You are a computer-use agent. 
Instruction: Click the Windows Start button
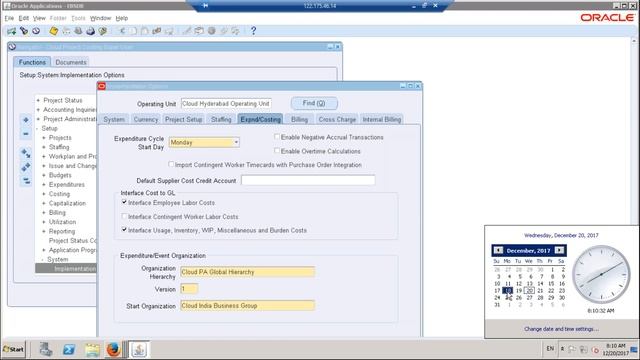13,349
